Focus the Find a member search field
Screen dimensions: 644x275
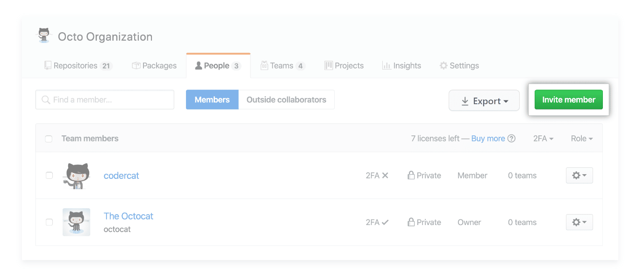coord(105,100)
